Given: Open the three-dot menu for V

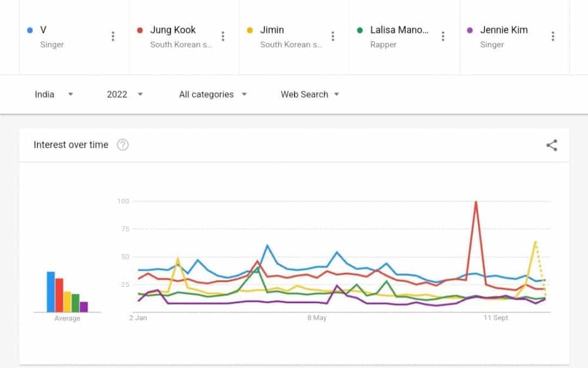Looking at the screenshot, I should [113, 36].
